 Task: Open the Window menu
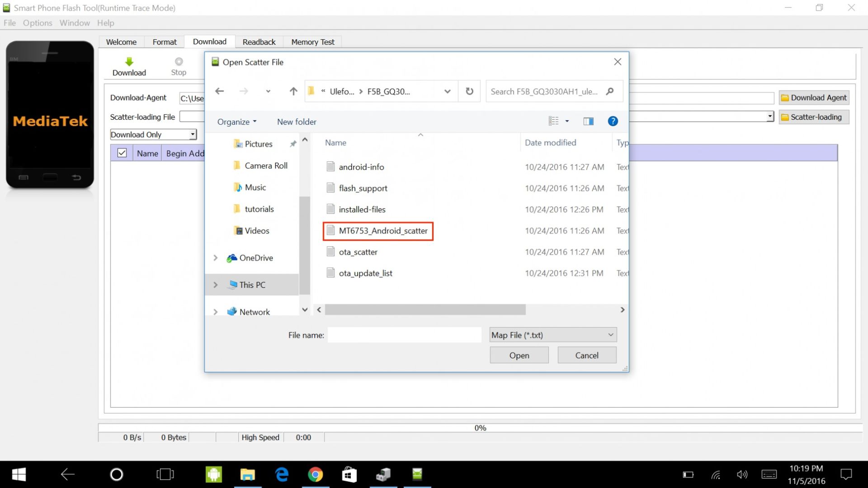tap(75, 23)
